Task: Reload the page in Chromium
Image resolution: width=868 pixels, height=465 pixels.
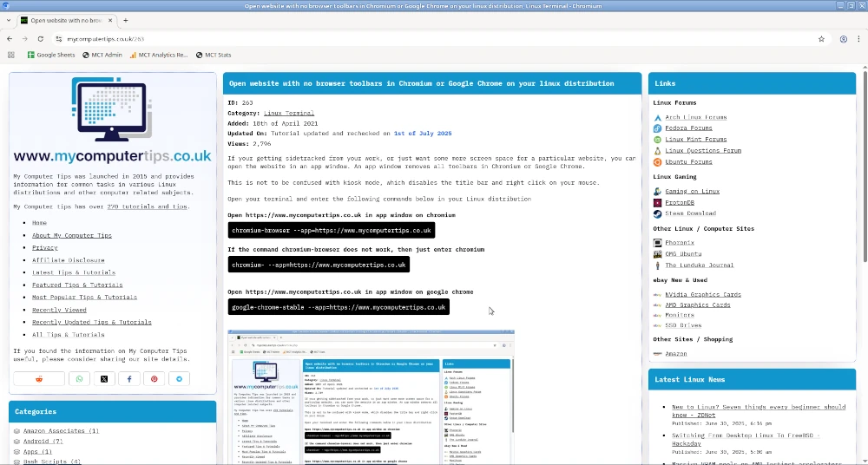Action: tap(39, 39)
